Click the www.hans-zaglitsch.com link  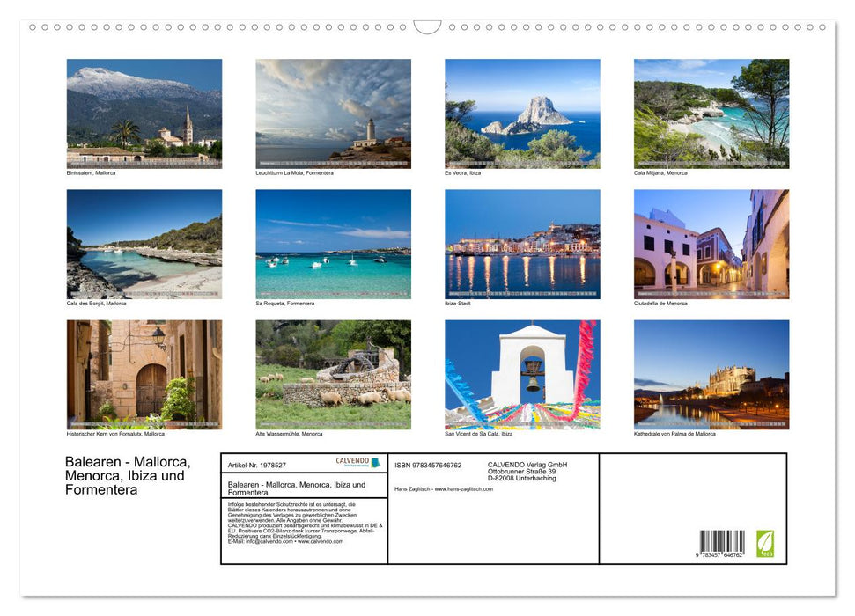pos(464,489)
